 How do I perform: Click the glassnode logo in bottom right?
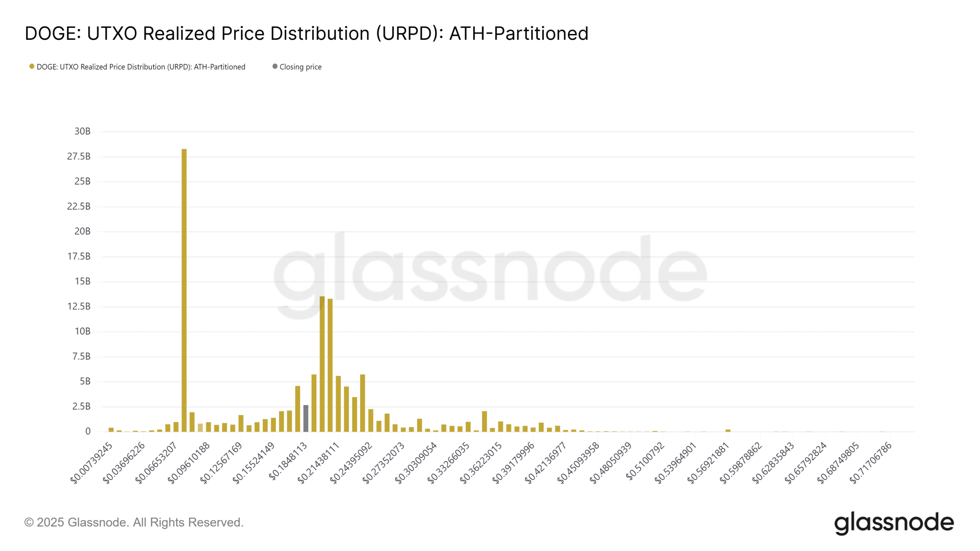(x=894, y=523)
